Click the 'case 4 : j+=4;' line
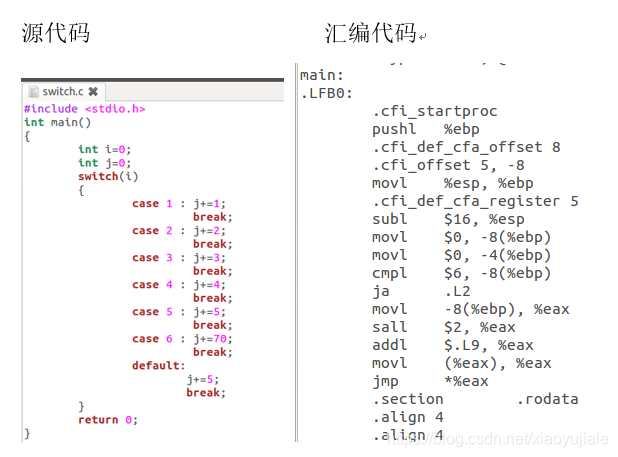Image resolution: width=618 pixels, height=457 pixels. click(x=179, y=284)
